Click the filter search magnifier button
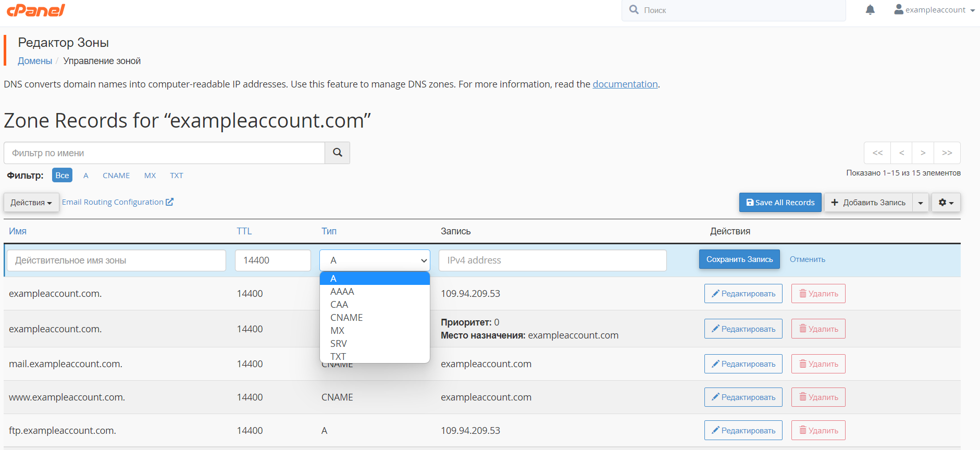The image size is (980, 450). pyautogui.click(x=337, y=153)
